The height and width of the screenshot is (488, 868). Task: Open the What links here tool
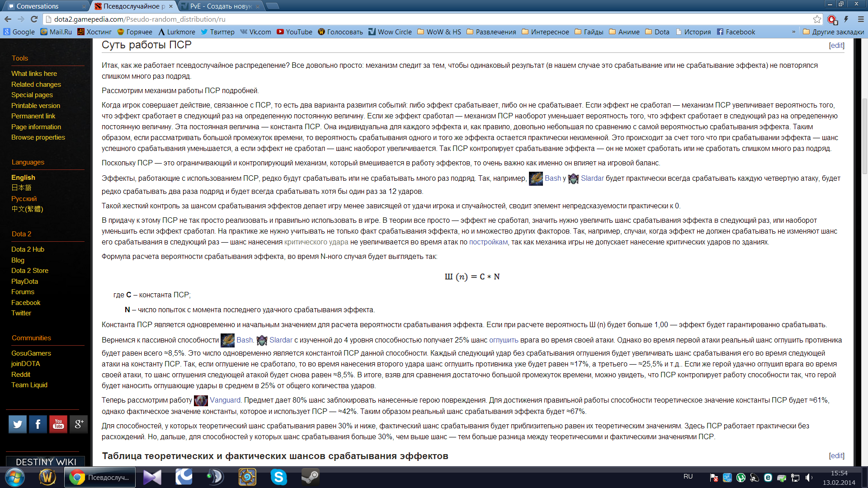34,74
